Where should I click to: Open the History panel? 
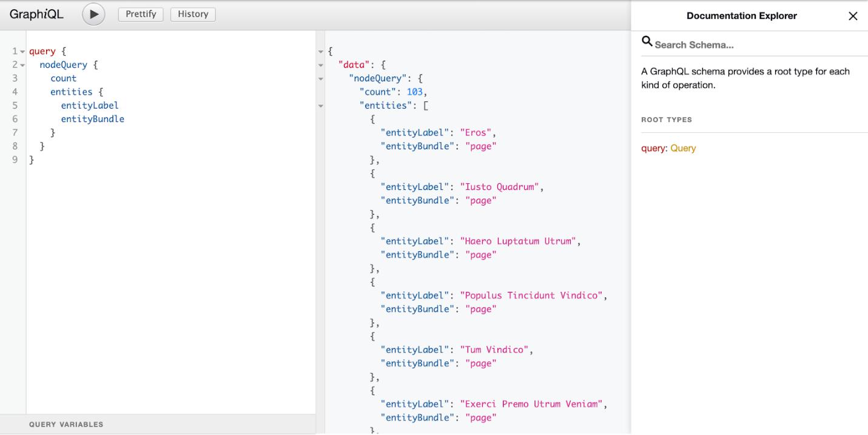coord(193,14)
